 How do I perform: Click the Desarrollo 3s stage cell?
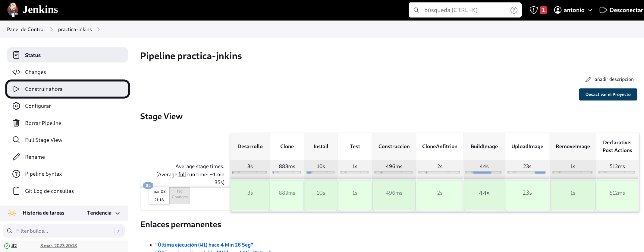click(x=250, y=196)
